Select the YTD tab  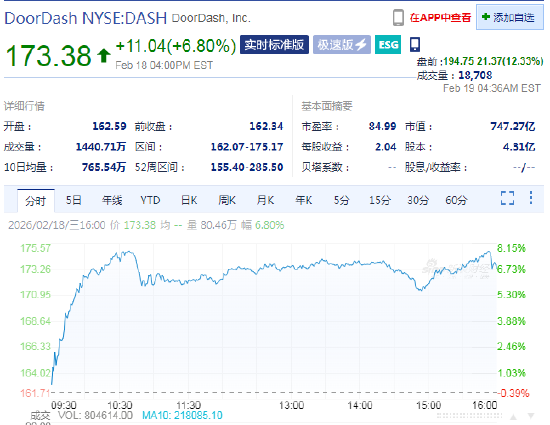[x=150, y=200]
